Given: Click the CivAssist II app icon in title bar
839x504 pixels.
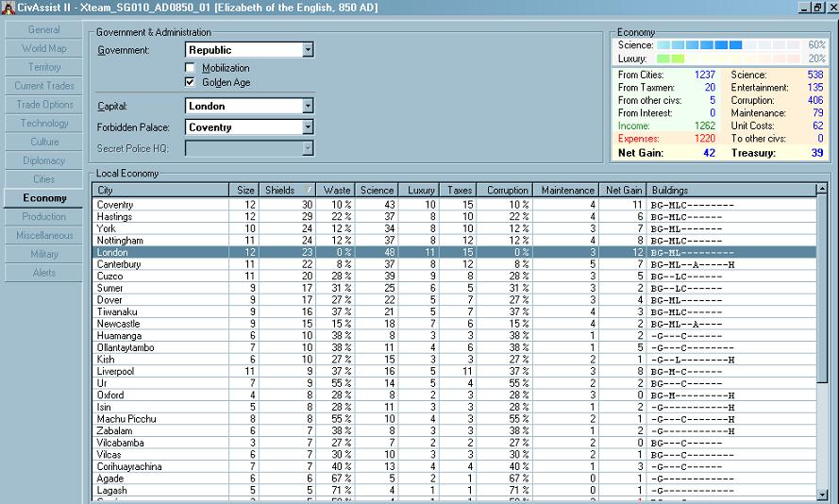Looking at the screenshot, I should pos(8,8).
